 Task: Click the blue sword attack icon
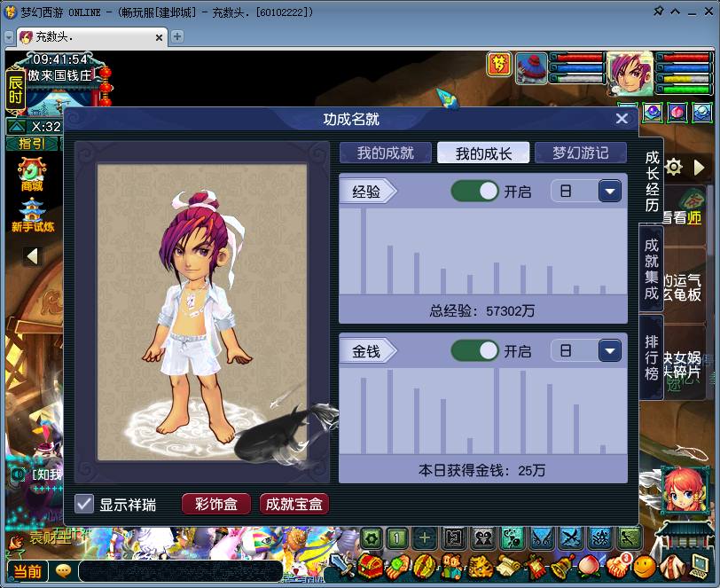[343, 568]
